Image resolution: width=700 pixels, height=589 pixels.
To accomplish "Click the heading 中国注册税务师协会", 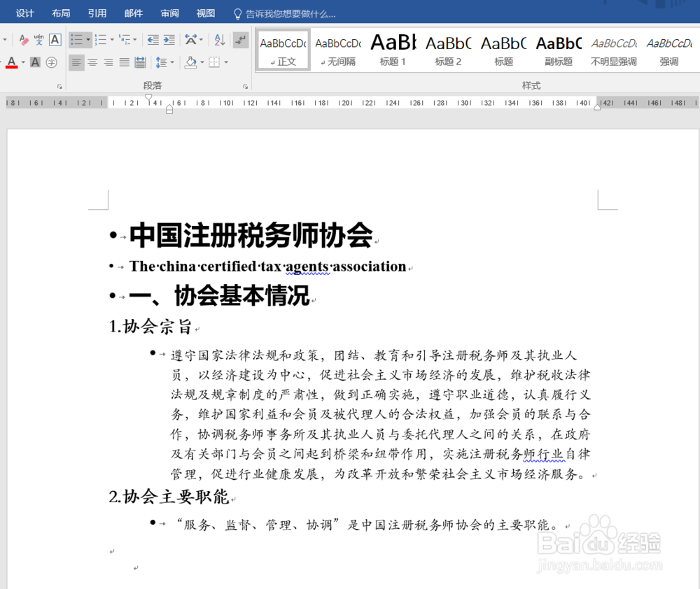I will tap(251, 235).
